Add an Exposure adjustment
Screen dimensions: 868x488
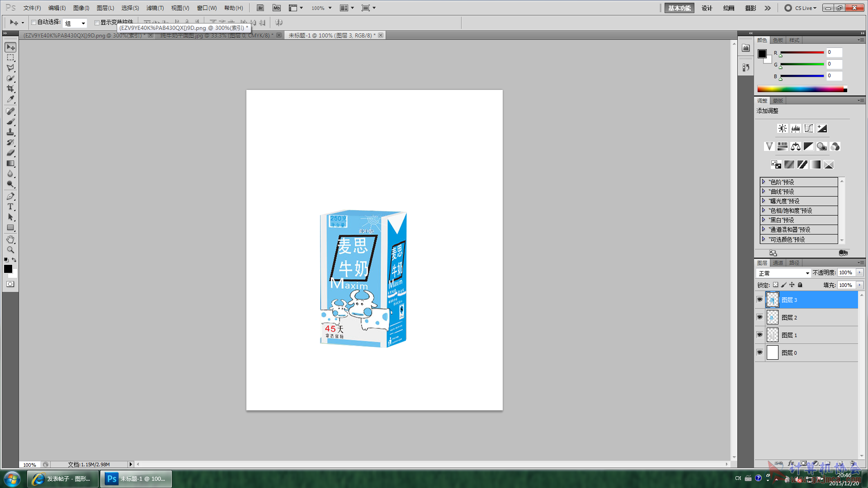822,129
